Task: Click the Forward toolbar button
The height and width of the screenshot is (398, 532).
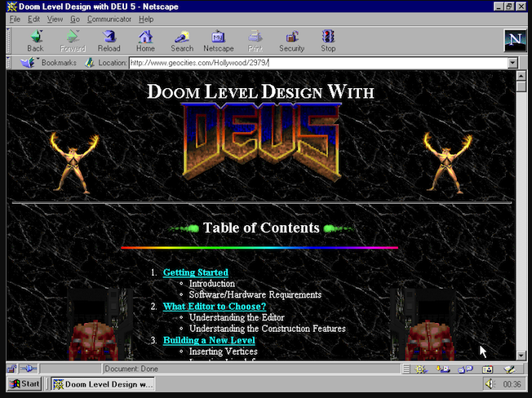Action: click(73, 41)
